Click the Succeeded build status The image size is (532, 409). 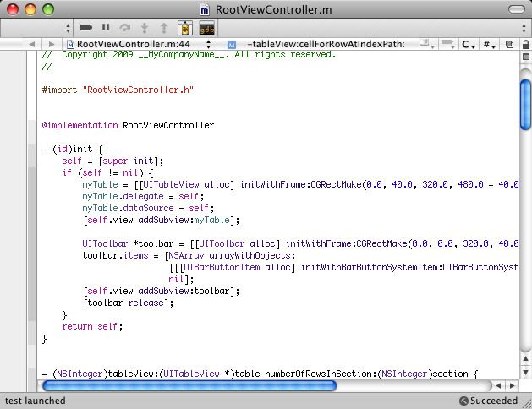488,401
